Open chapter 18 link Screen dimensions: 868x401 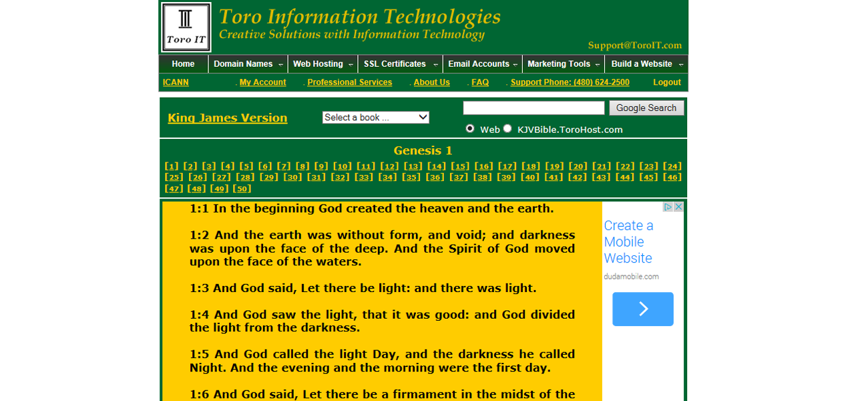(x=531, y=166)
